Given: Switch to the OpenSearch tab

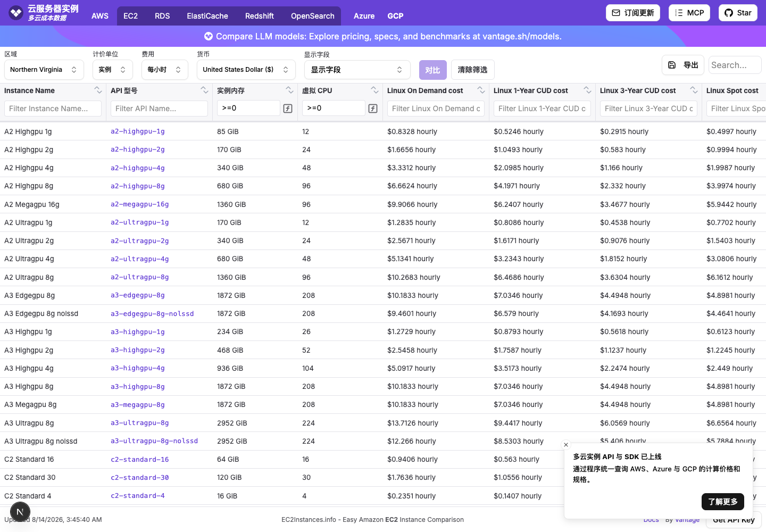Looking at the screenshot, I should pyautogui.click(x=313, y=16).
